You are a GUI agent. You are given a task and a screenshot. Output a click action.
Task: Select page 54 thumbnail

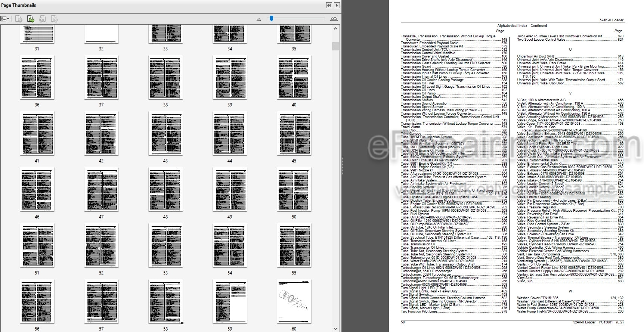(x=230, y=246)
